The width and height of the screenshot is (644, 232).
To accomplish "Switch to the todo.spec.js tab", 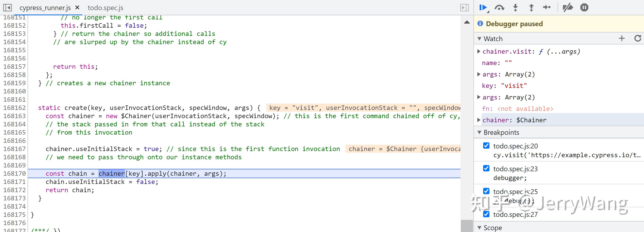I will coord(105,8).
